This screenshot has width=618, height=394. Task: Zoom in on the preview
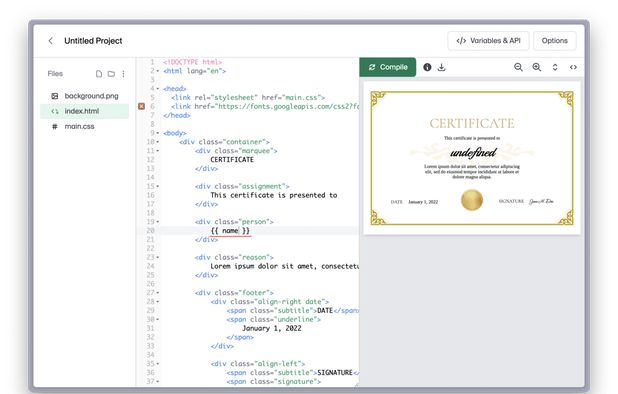(536, 67)
